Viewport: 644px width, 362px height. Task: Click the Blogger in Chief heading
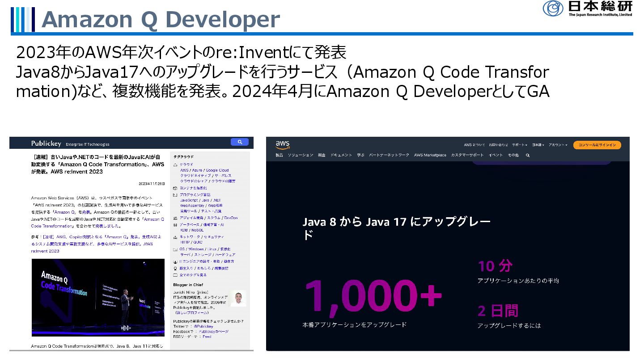click(x=188, y=285)
